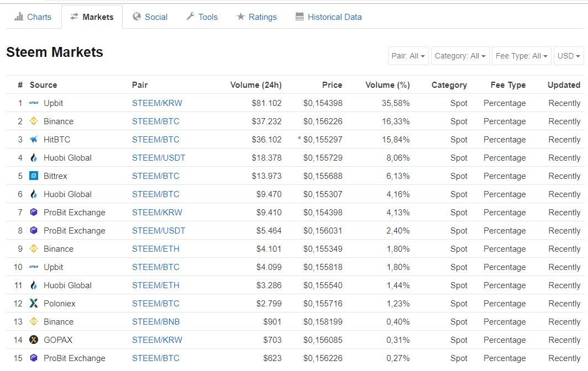Click the Huobi Global icon in row 6
The image size is (588, 371).
[34, 194]
